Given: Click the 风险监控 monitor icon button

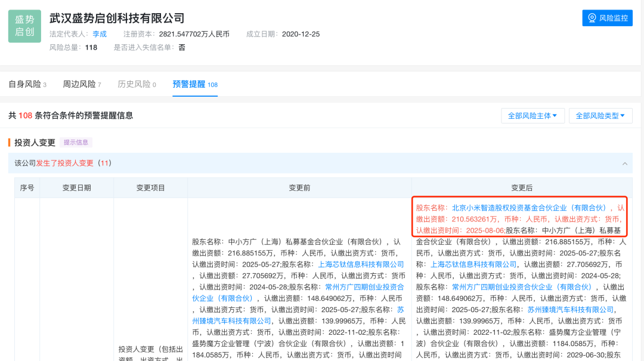Looking at the screenshot, I should (607, 18).
